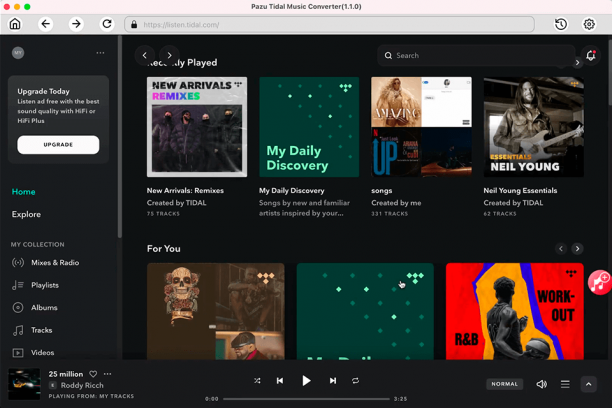Image resolution: width=612 pixels, height=408 pixels.
Task: Click the listen.tidal.com address field
Action: pos(329,24)
